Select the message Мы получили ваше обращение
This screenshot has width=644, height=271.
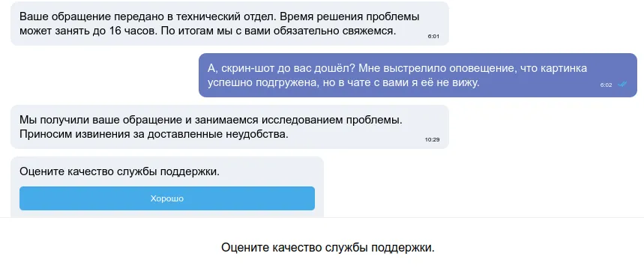[229, 127]
